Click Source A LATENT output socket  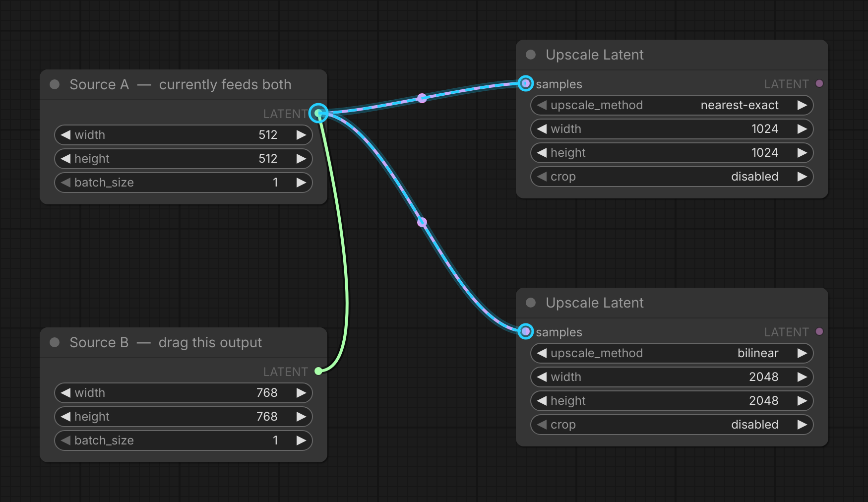coord(318,113)
